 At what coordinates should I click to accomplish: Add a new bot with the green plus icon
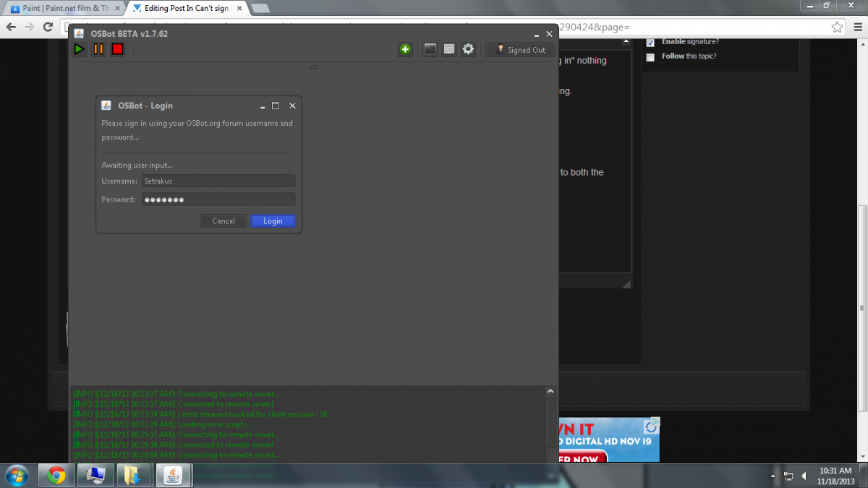[x=405, y=49]
